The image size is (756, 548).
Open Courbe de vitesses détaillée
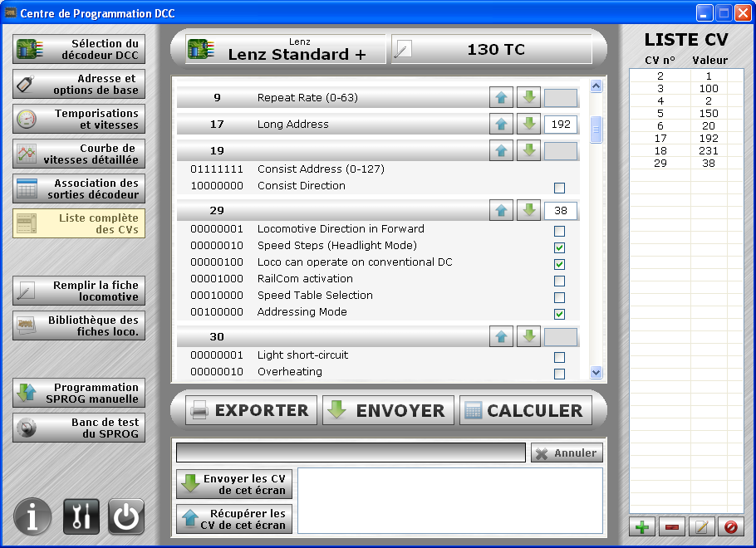[79, 154]
